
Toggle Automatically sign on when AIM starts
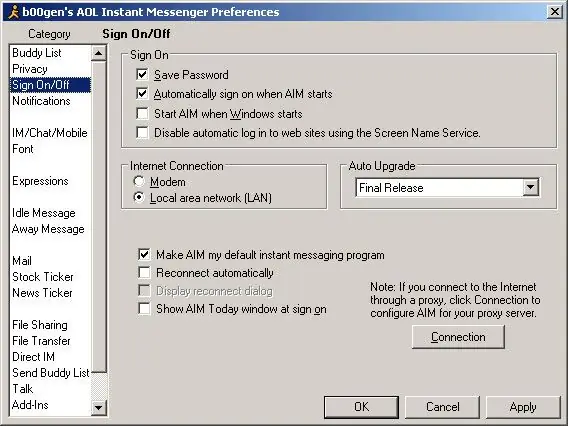pyautogui.click(x=142, y=94)
